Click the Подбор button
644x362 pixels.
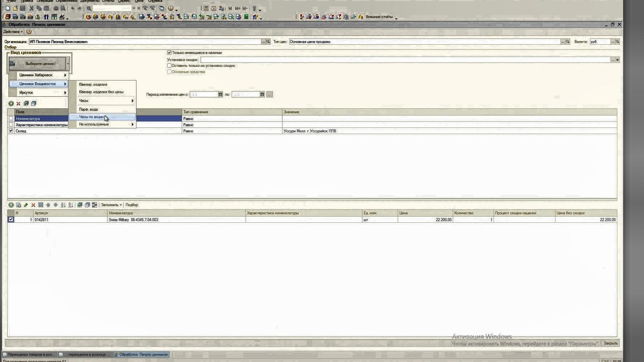click(x=132, y=205)
